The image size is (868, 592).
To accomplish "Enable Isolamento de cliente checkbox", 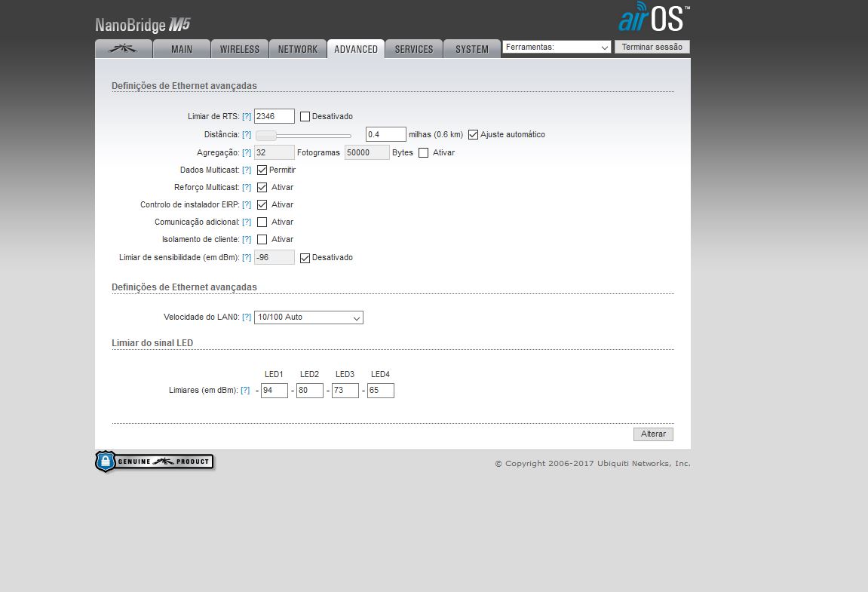I will click(x=262, y=239).
